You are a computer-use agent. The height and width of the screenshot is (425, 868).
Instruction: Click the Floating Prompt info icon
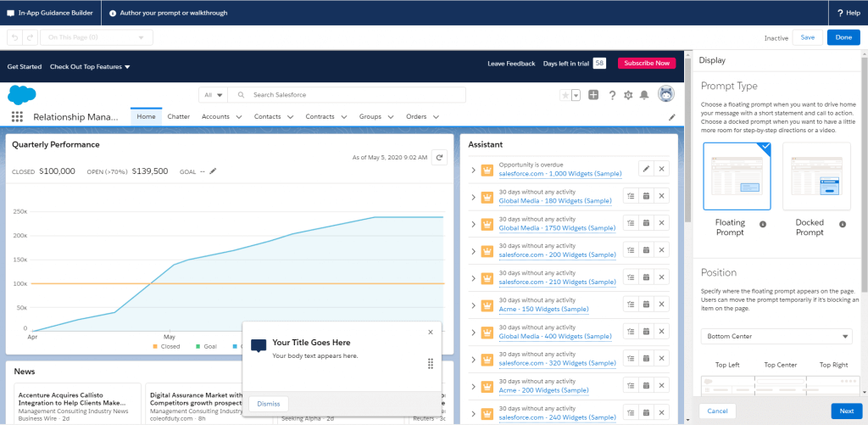pyautogui.click(x=763, y=225)
